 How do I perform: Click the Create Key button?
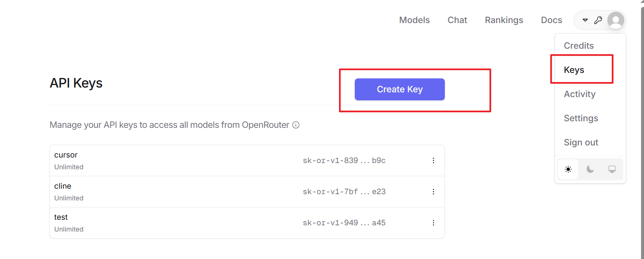(x=400, y=89)
